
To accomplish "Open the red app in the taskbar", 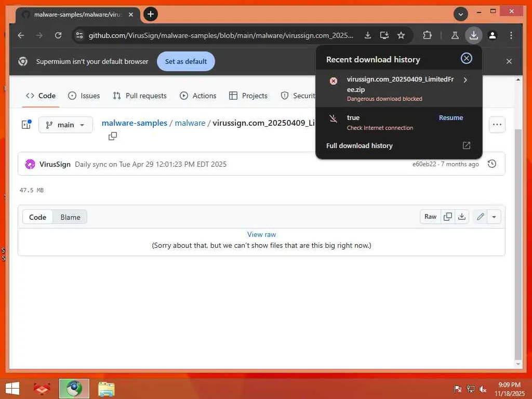I will pos(42,389).
